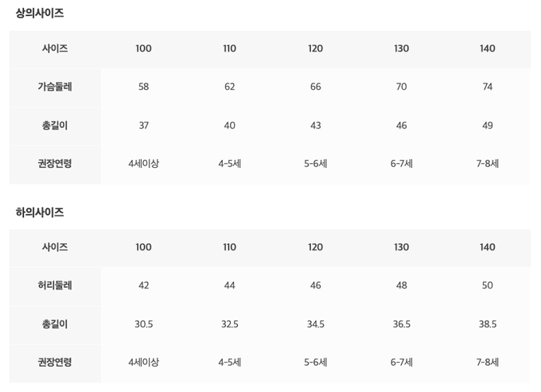
Task: Click bottom length value 30.5
Action: click(x=143, y=324)
